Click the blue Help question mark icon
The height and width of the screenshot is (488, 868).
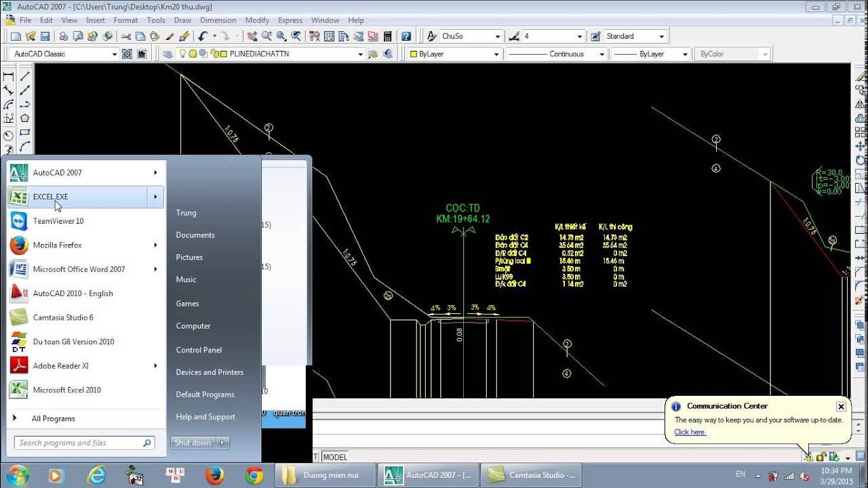pyautogui.click(x=406, y=37)
